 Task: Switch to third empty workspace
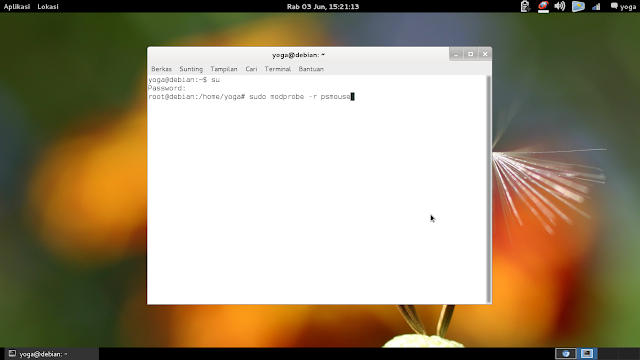[608, 353]
